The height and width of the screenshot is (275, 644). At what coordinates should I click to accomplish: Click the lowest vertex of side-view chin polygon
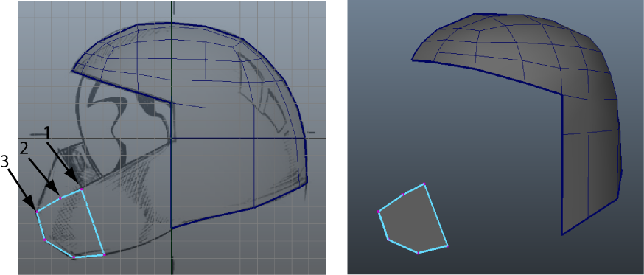coord(74,257)
